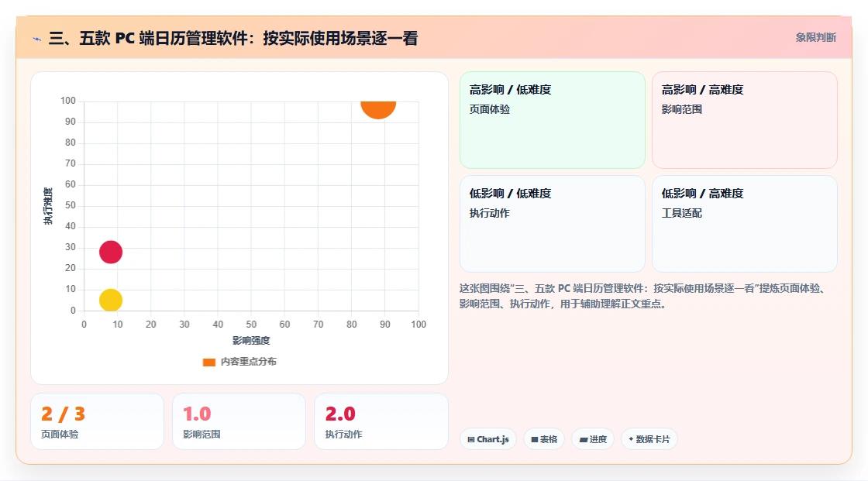Image resolution: width=868 pixels, height=481 pixels.
Task: Click the 数据卡片 chip diamond icon
Action: (x=631, y=439)
